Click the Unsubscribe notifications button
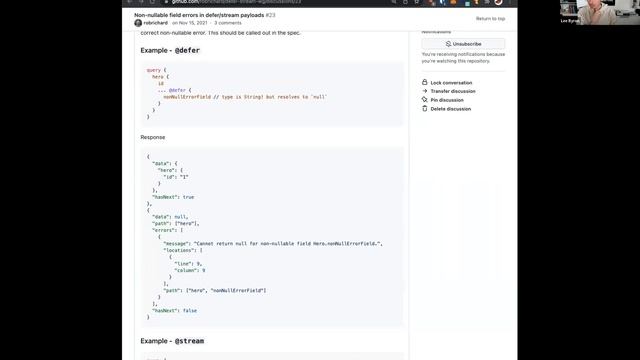Viewport: 640px width, 360px height. (x=463, y=44)
